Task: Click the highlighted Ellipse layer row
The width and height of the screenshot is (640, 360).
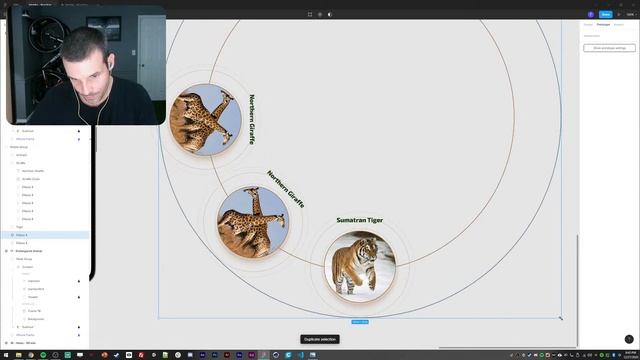Action: click(45, 235)
